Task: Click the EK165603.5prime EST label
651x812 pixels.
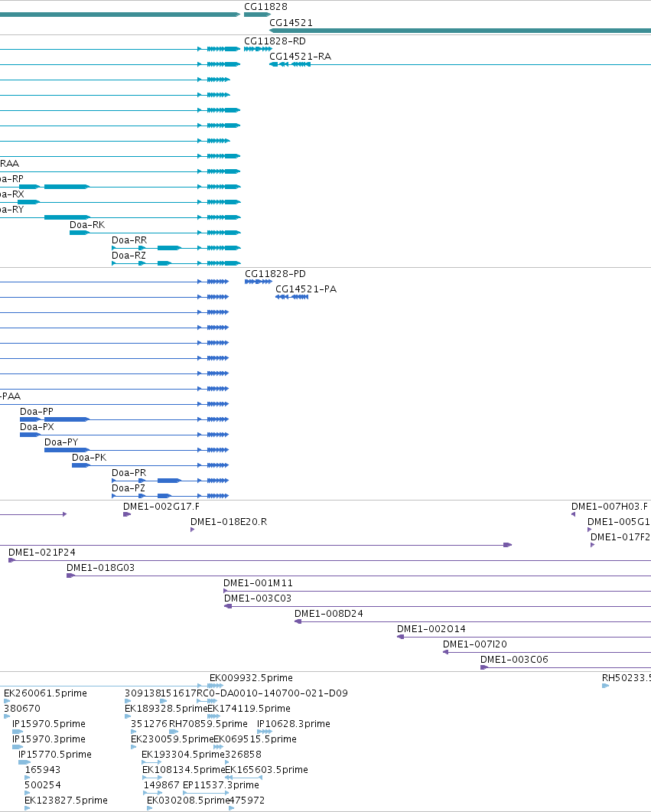Action: 266,770
